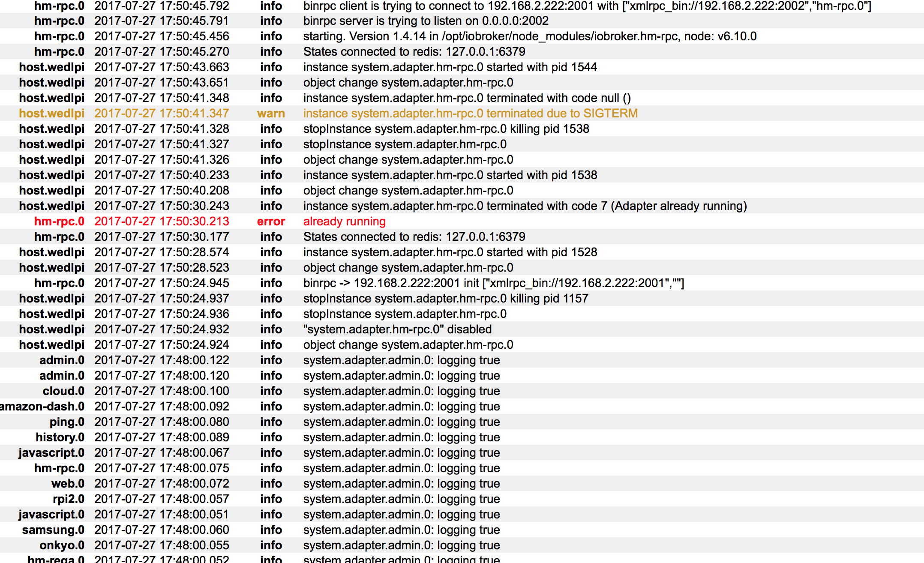This screenshot has height=563, width=924.
Task: Click the red 'already running' error message
Action: coord(344,221)
